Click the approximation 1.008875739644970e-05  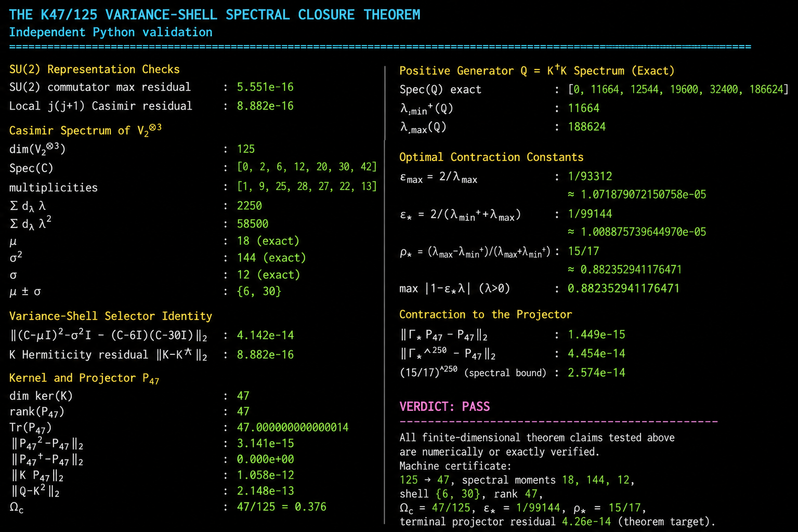tap(637, 232)
